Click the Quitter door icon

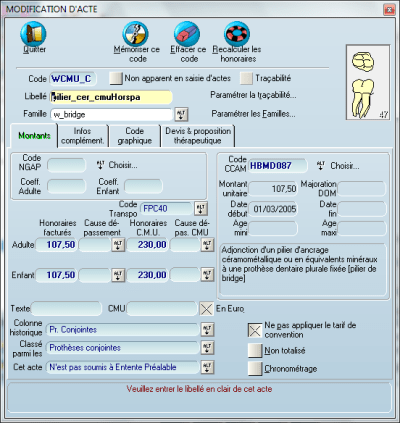point(33,33)
